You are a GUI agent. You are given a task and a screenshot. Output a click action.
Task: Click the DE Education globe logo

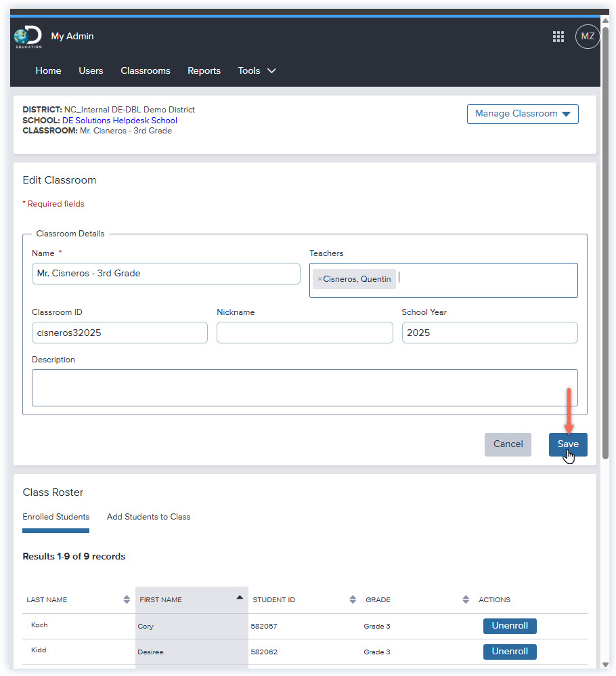pos(27,37)
